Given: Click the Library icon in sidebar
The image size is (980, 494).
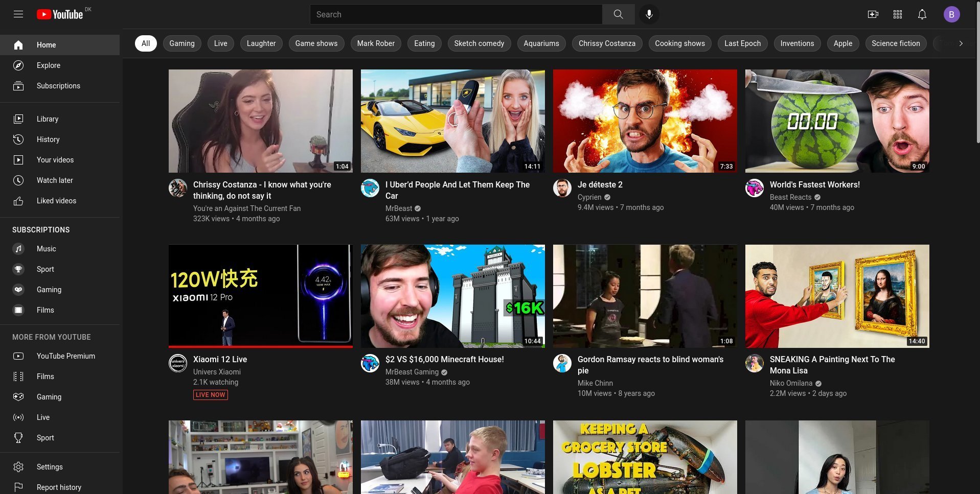Looking at the screenshot, I should (18, 119).
